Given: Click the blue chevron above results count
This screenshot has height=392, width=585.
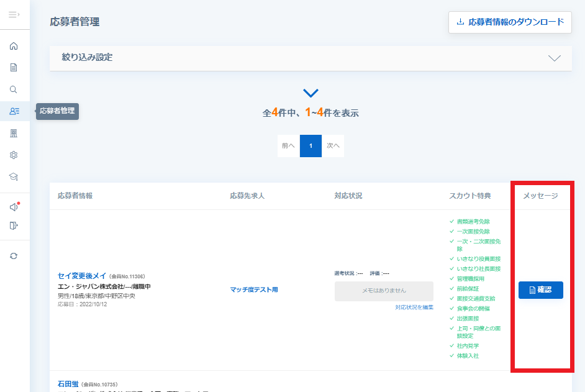Looking at the screenshot, I should (x=311, y=93).
